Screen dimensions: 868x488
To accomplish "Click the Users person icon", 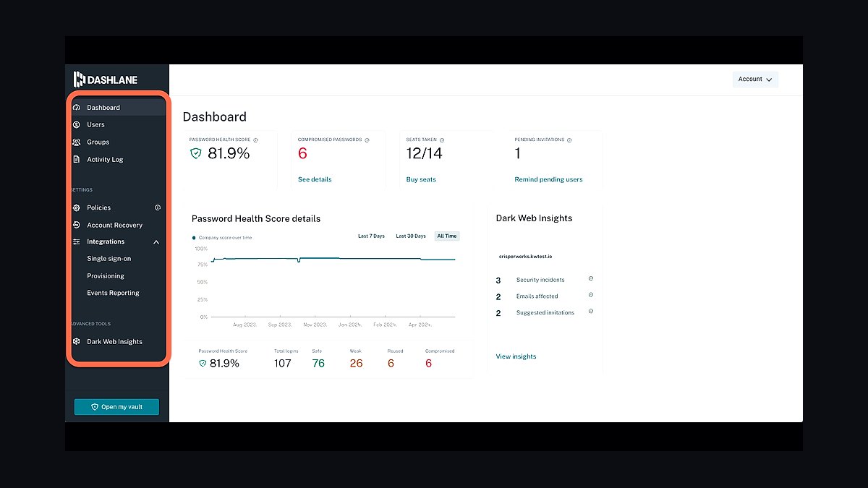I will coord(77,124).
